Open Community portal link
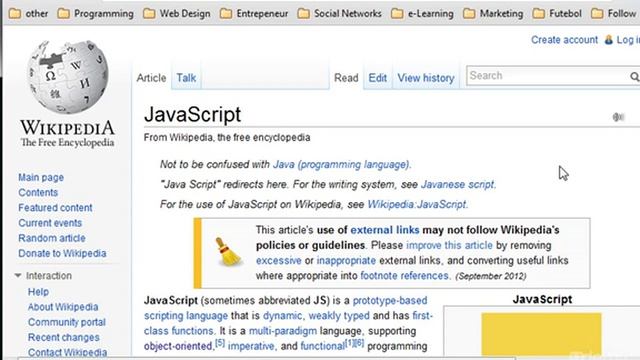Screen dimensions: 640x360 tap(67, 322)
